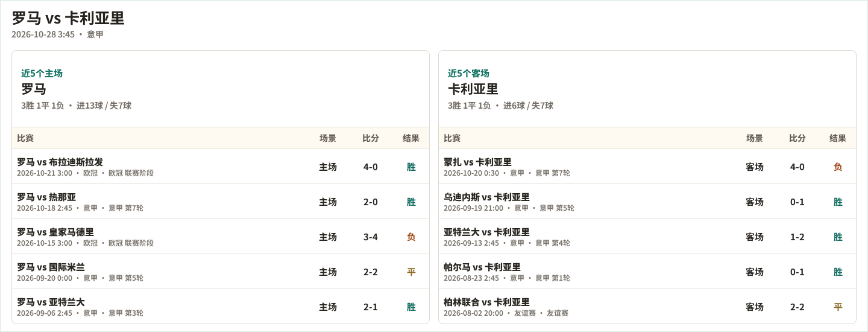Click 客场 in the 蒙扎 vs 卡利亚里 row
868x332 pixels.
(755, 167)
